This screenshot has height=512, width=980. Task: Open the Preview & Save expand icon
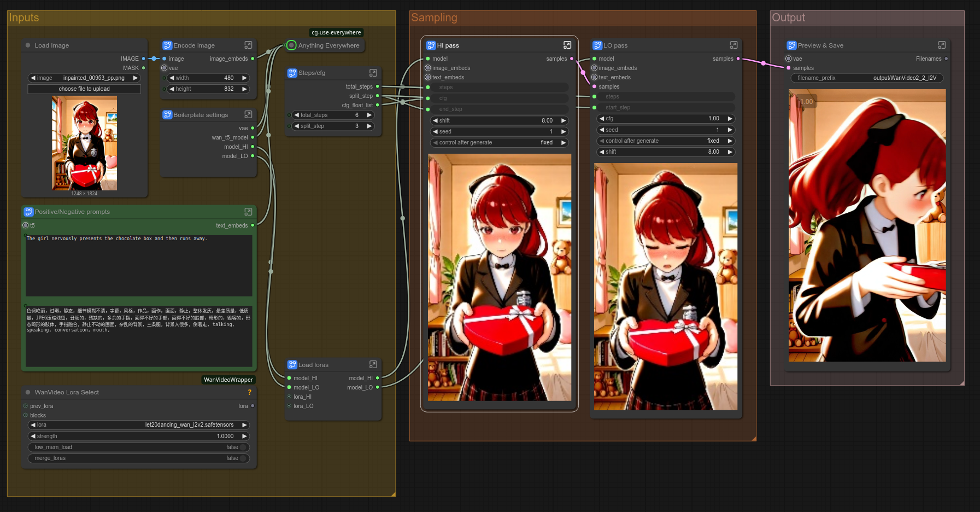pyautogui.click(x=942, y=45)
